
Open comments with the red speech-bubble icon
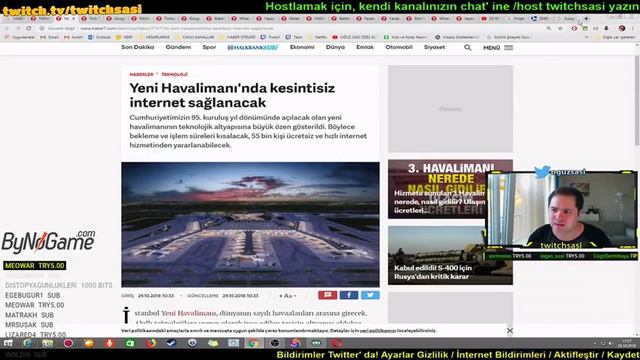(327, 295)
